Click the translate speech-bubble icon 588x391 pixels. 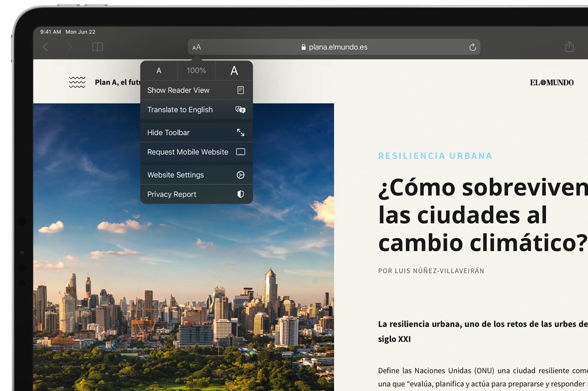240,110
